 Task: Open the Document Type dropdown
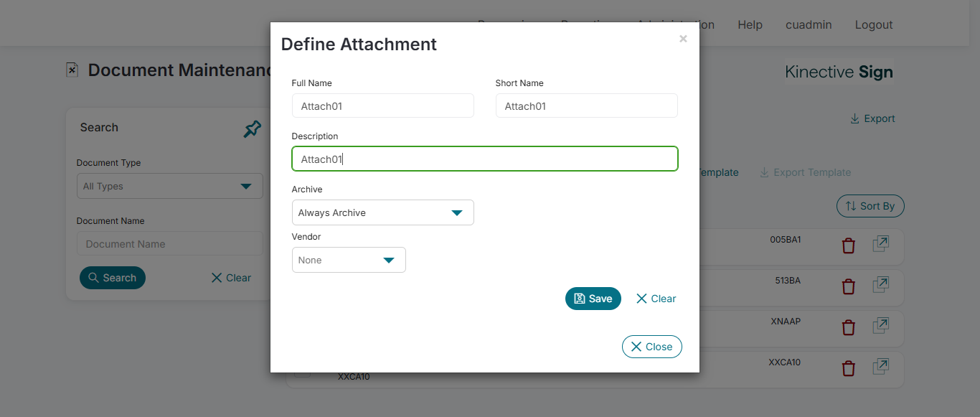tap(169, 186)
